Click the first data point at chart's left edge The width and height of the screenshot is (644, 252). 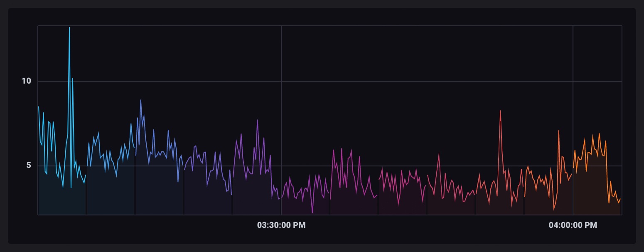39,107
